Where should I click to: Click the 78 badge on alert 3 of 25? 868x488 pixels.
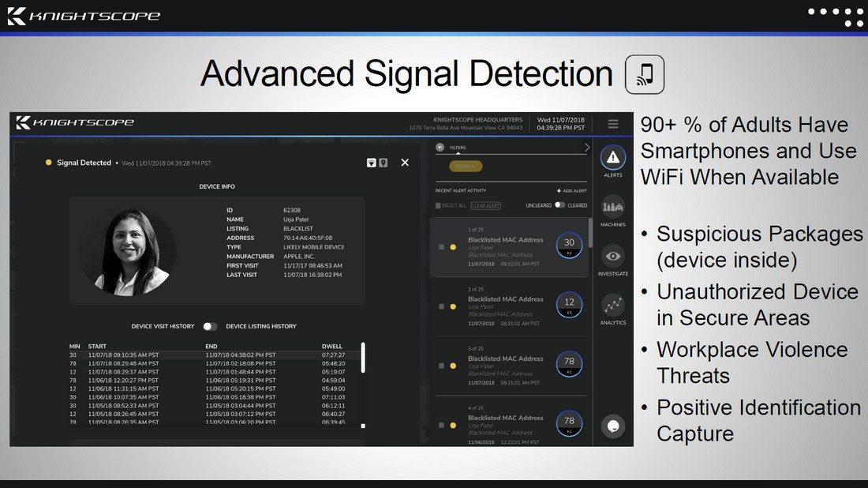point(569,364)
